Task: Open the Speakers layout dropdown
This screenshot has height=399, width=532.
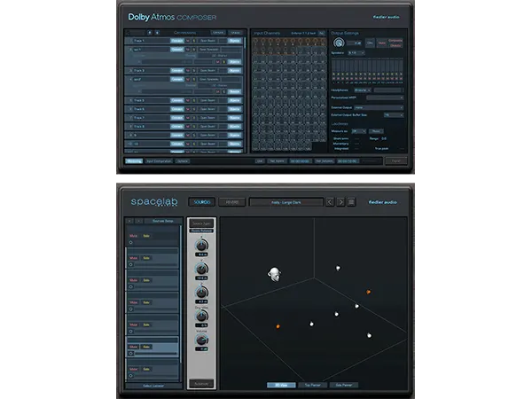Action: point(356,53)
